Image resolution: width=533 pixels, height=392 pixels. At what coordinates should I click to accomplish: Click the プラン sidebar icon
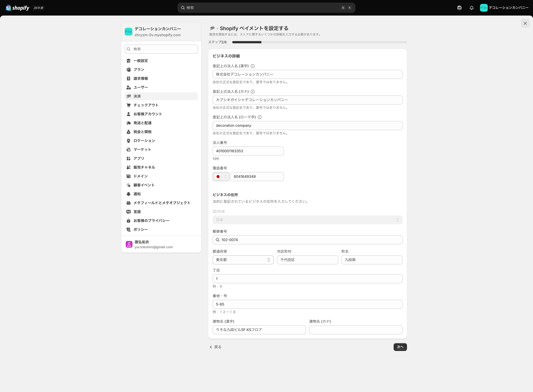click(129, 70)
